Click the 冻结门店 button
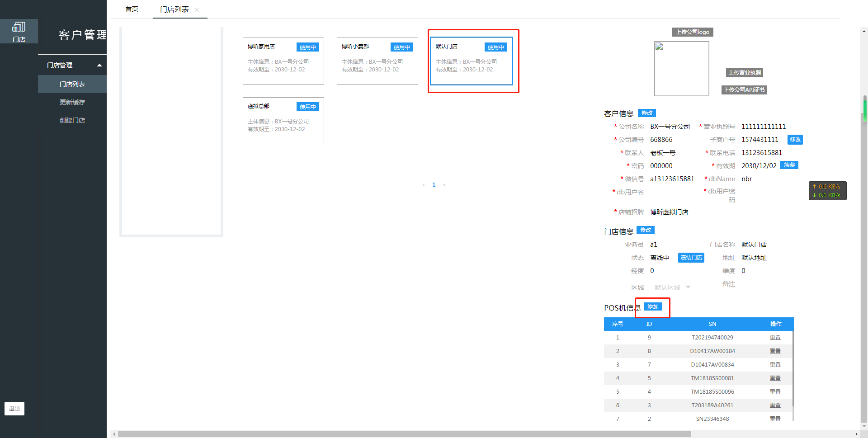The width and height of the screenshot is (868, 438). pos(691,258)
